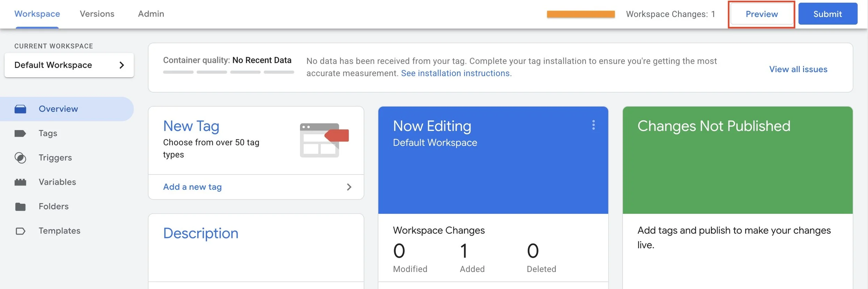Click the blue Submit button
Viewport: 868px width, 289px height.
point(828,14)
